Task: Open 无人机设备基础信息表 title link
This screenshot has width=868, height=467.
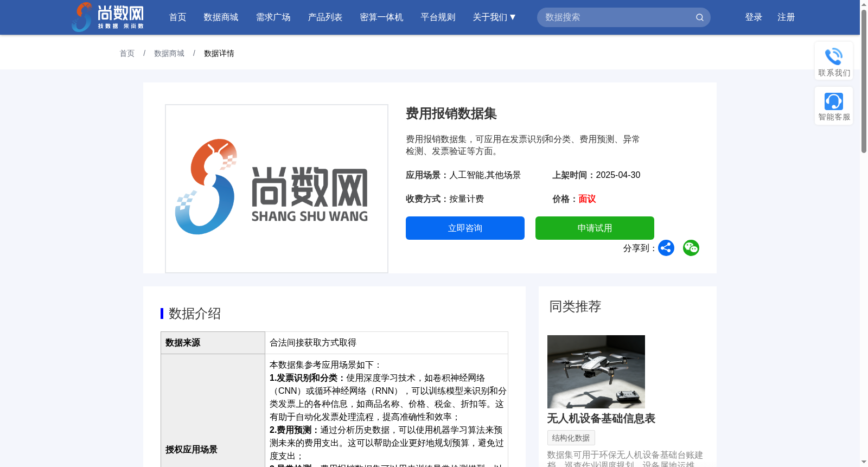Action: click(601, 418)
